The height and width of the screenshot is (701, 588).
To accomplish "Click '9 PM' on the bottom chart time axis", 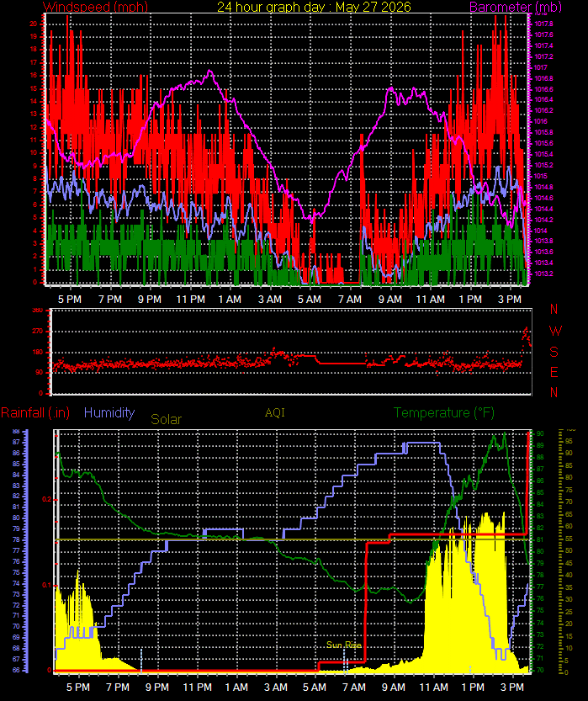I will 157,688.
